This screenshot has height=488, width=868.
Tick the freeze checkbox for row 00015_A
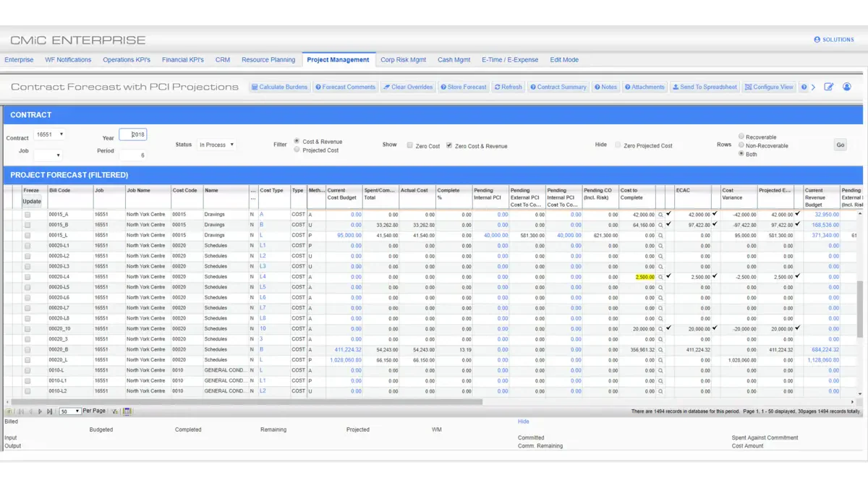point(27,215)
